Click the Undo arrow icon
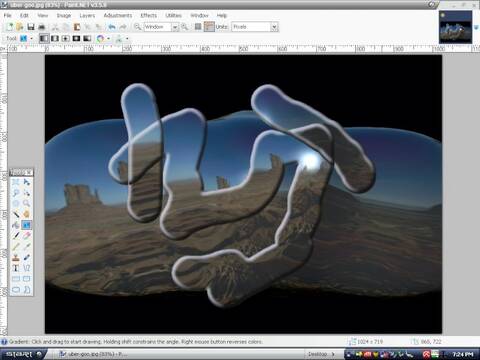480x360 pixels. click(x=112, y=27)
